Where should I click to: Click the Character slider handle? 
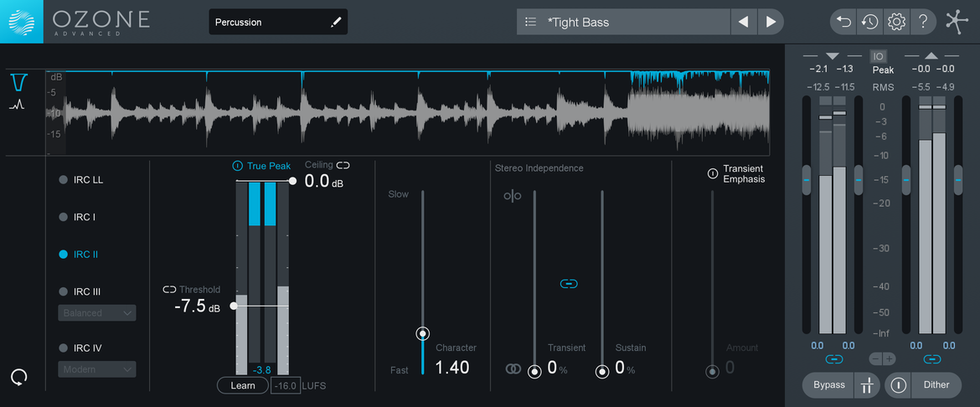pyautogui.click(x=423, y=334)
